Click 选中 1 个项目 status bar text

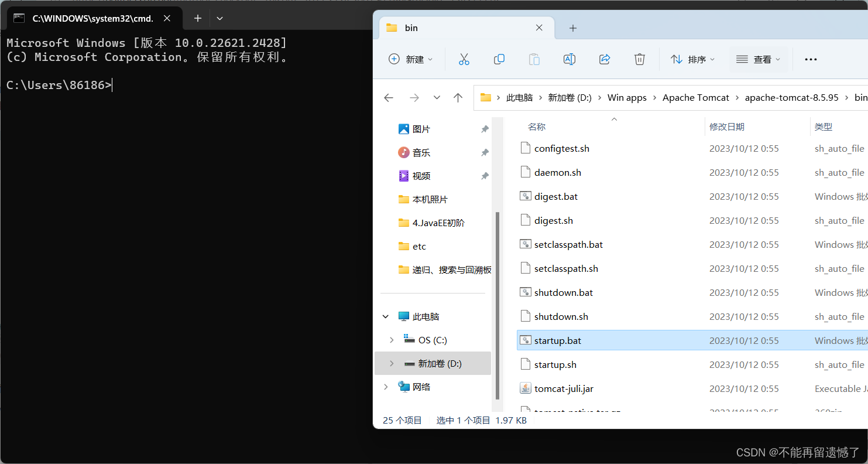(463, 420)
